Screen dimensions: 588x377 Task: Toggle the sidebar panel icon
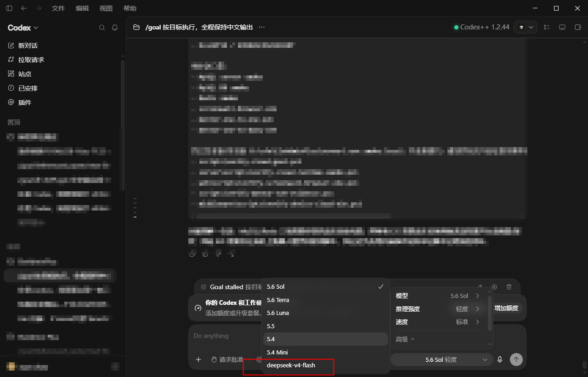coord(9,8)
